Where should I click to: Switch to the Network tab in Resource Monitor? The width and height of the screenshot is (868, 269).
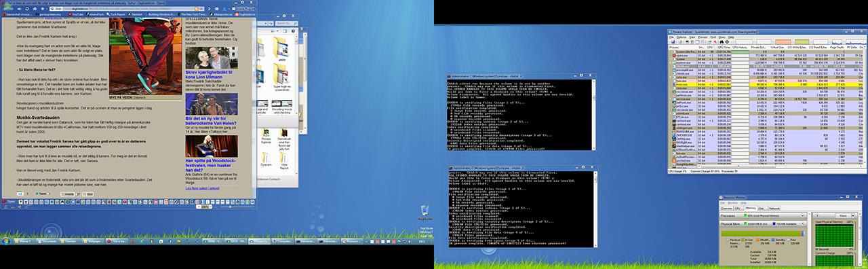(x=774, y=209)
